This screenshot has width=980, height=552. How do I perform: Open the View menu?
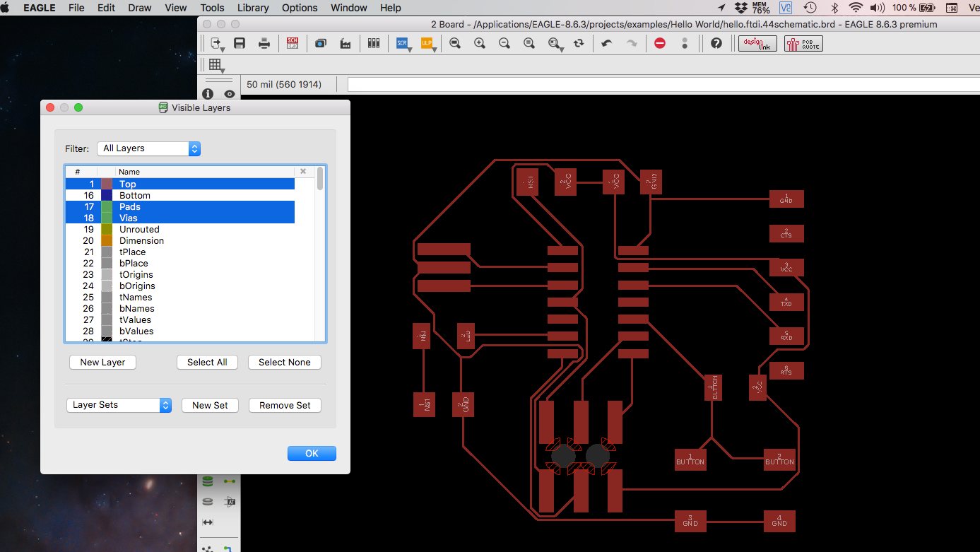click(175, 8)
